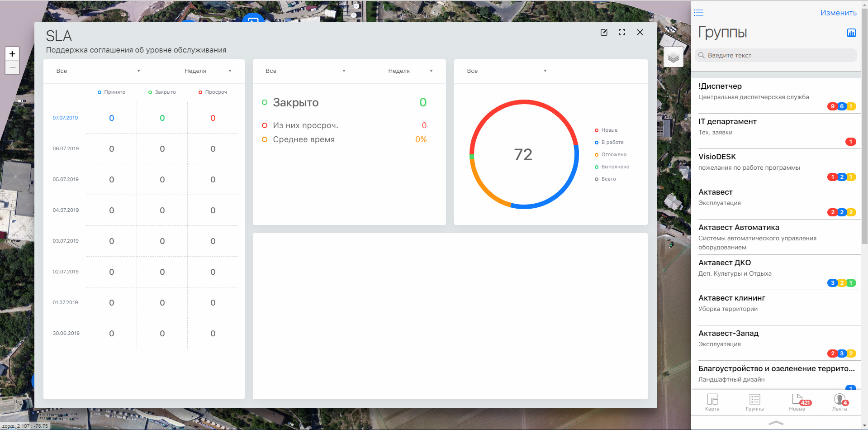Click yellow badge 1 on VisioDESK row

(x=851, y=177)
